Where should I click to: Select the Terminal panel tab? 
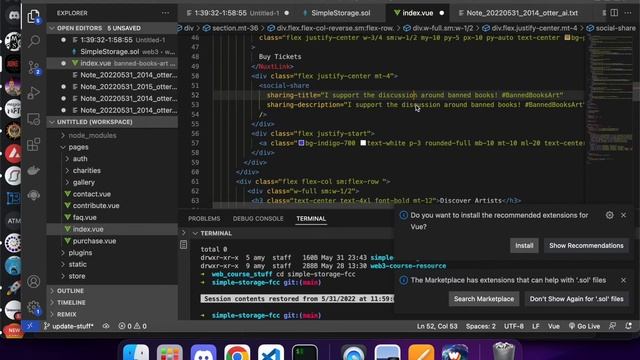[311, 219]
